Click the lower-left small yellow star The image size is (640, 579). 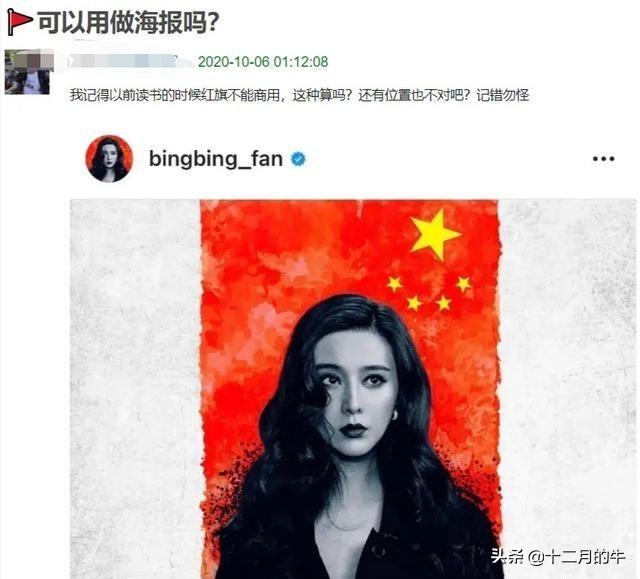pos(414,303)
